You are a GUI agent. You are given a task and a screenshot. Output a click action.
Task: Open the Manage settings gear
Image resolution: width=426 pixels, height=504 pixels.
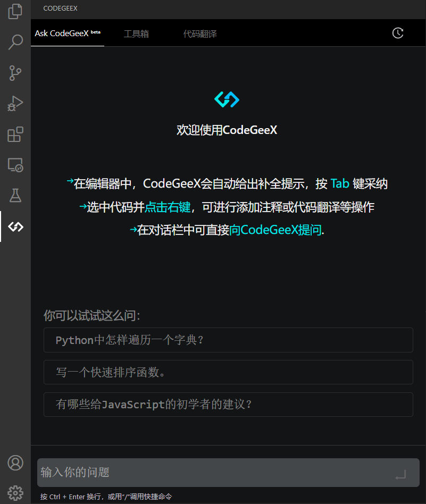(15, 493)
